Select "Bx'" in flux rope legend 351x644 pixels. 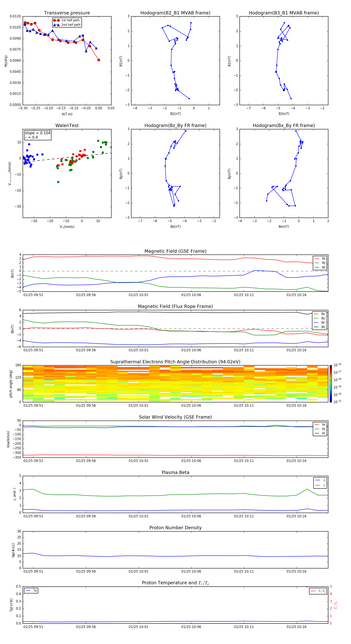click(x=320, y=314)
